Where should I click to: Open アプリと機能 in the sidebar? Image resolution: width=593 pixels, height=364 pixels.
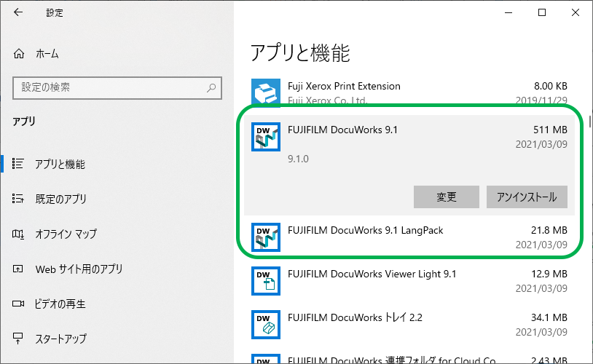[x=60, y=165]
